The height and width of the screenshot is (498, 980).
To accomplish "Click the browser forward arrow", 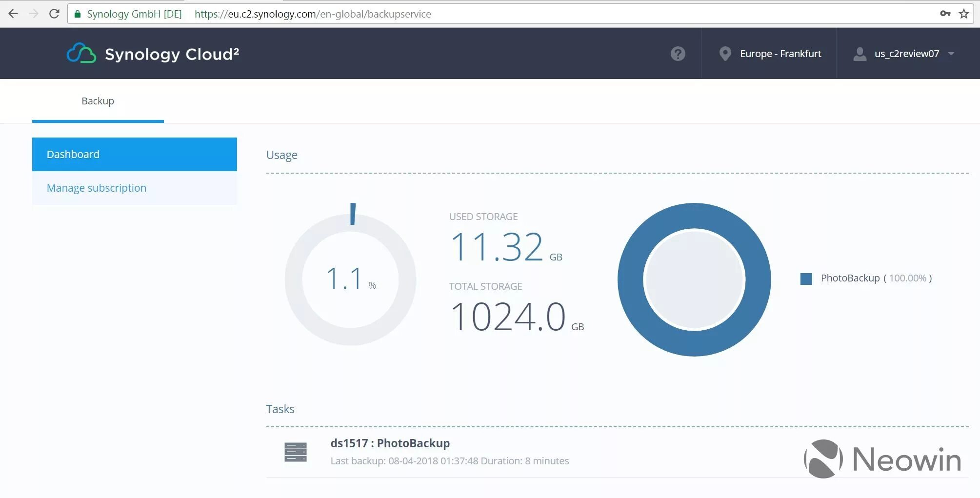I will pos(34,14).
